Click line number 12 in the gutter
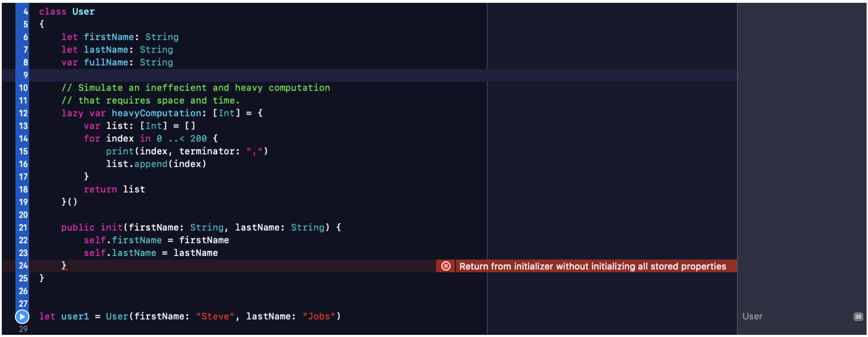The height and width of the screenshot is (337, 868). click(23, 113)
